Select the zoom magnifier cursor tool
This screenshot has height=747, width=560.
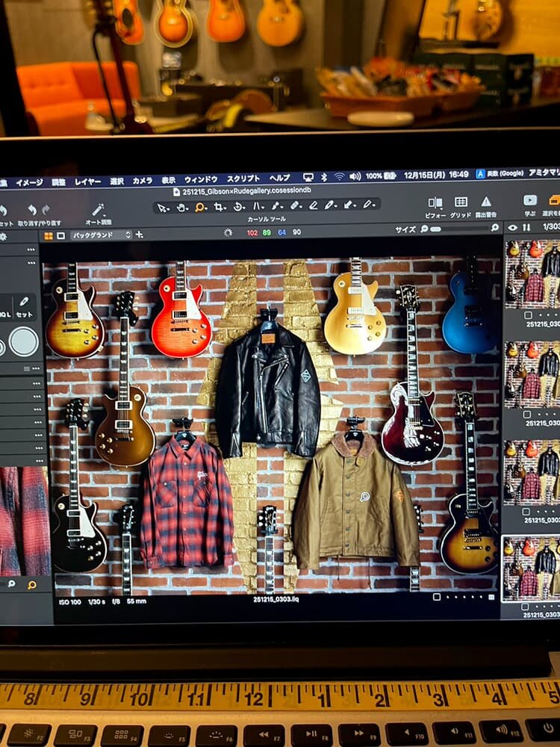(201, 206)
